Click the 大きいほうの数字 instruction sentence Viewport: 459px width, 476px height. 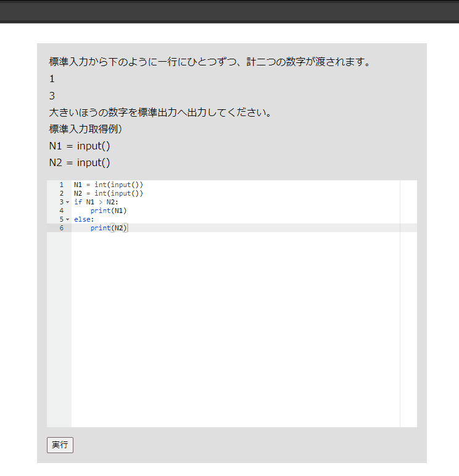click(160, 112)
